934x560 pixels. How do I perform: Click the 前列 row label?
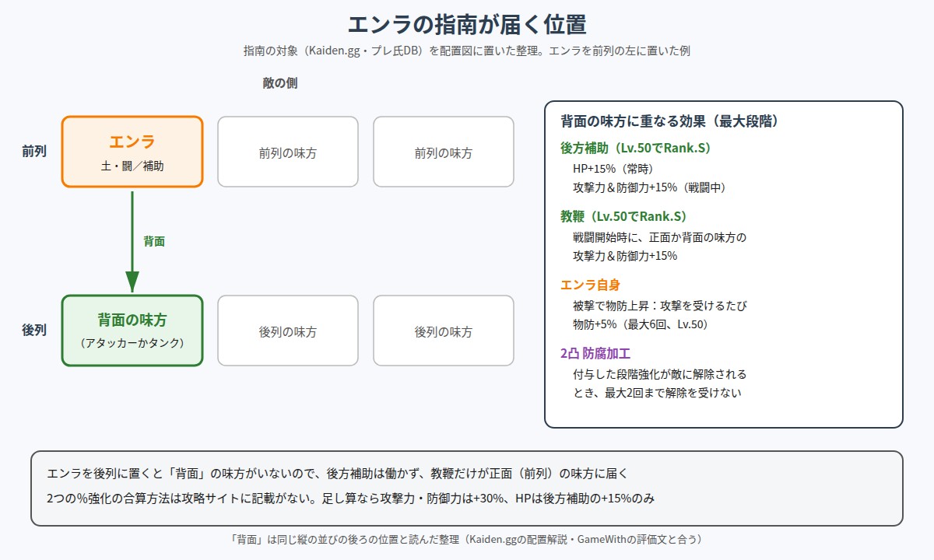point(34,151)
